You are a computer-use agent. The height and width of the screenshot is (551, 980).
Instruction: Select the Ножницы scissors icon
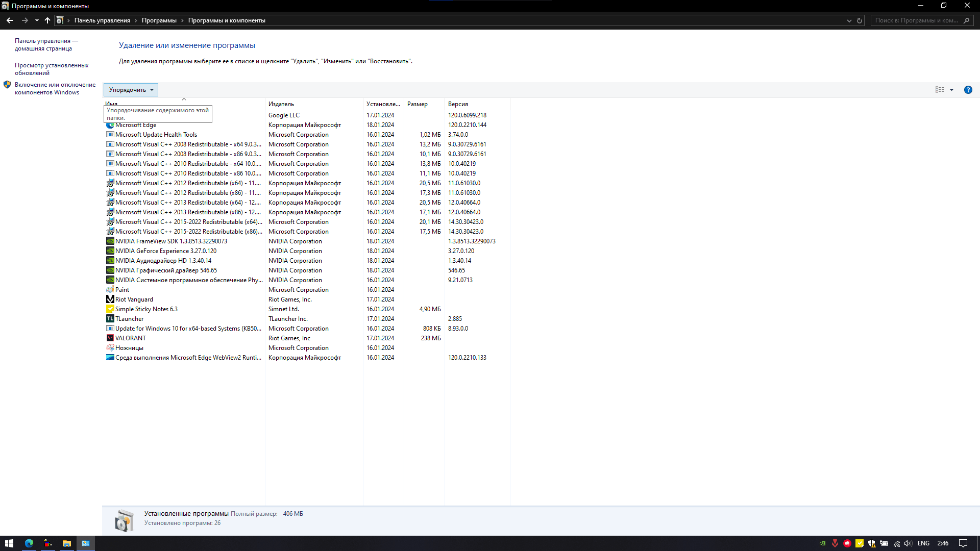[x=110, y=348]
